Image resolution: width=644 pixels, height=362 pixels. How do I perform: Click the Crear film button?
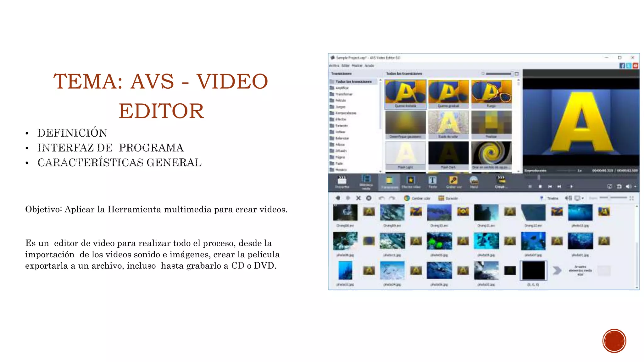501,181
